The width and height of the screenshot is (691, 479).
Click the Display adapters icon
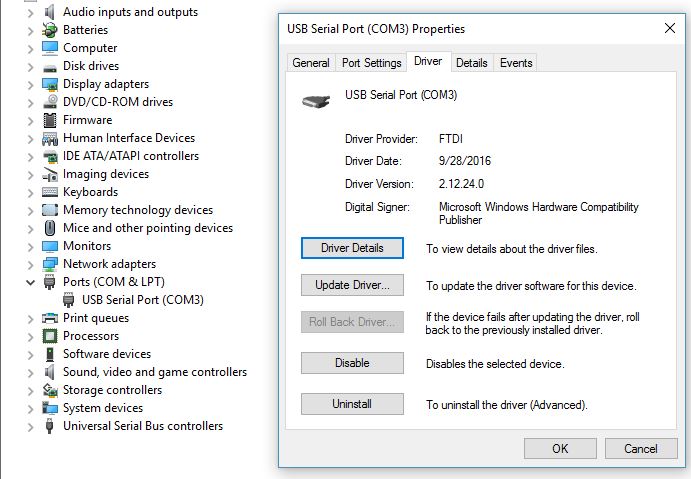click(x=50, y=84)
